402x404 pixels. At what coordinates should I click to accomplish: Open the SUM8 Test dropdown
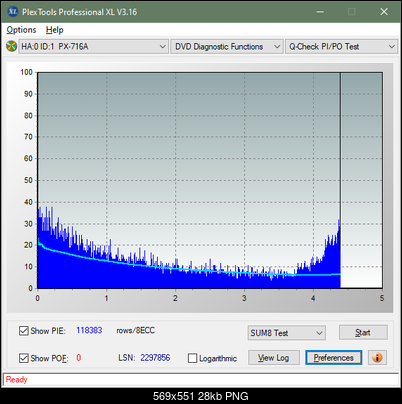point(287,333)
